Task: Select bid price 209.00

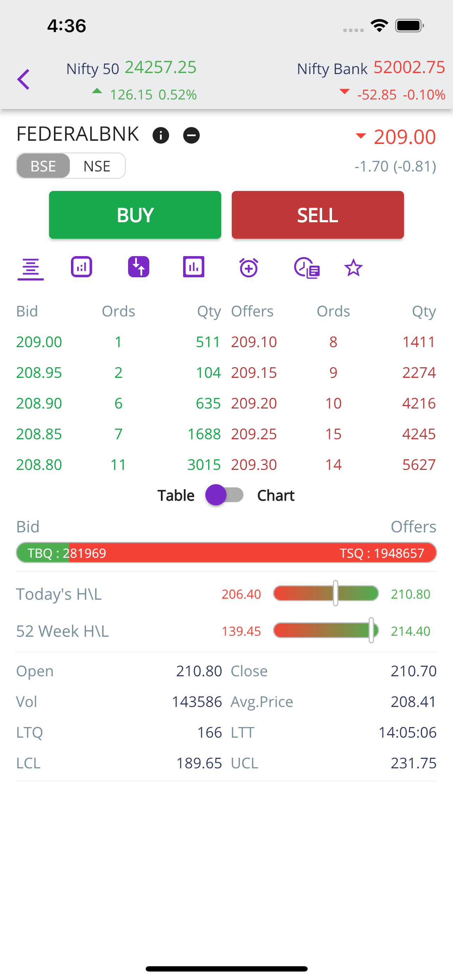Action: pos(39,341)
